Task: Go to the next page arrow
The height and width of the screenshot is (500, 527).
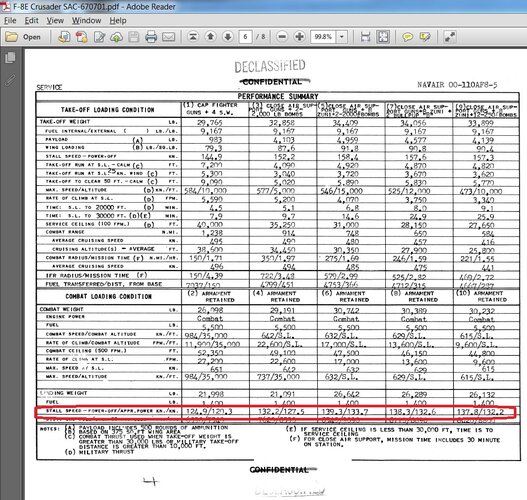Action: click(228, 37)
